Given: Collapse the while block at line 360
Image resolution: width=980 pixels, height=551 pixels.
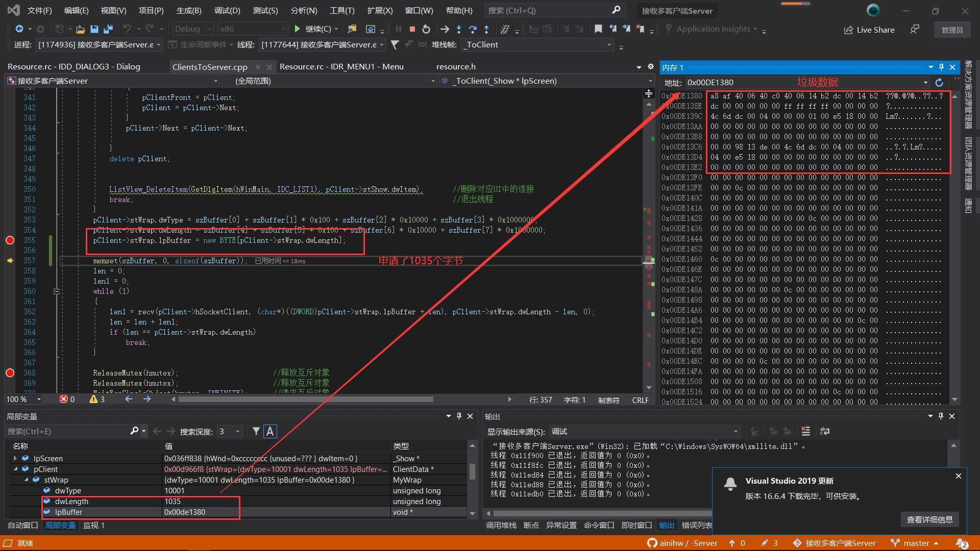Looking at the screenshot, I should click(57, 291).
